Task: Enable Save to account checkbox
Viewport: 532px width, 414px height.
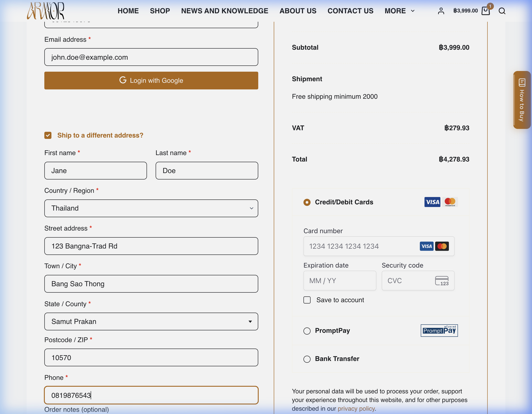Action: click(307, 300)
